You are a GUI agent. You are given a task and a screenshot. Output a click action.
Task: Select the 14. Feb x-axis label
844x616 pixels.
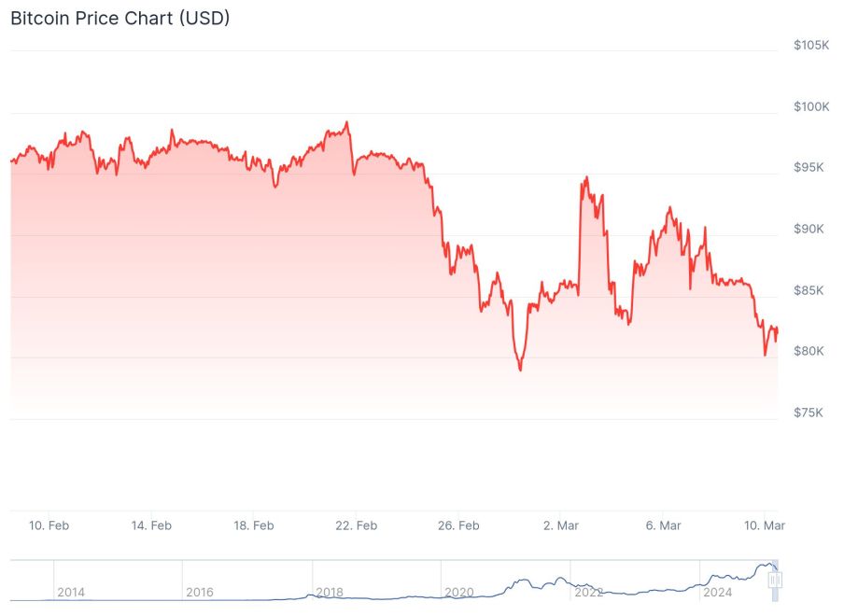151,525
